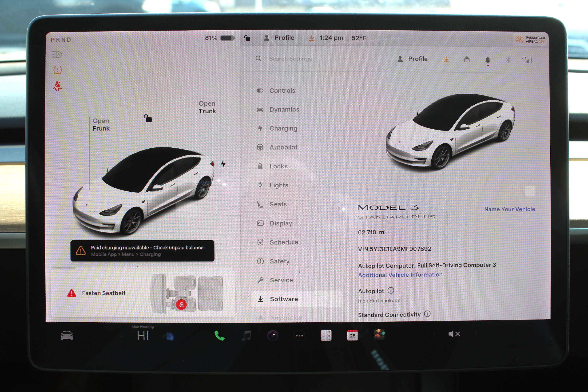
Task: Open the music app in the dock
Action: (246, 336)
